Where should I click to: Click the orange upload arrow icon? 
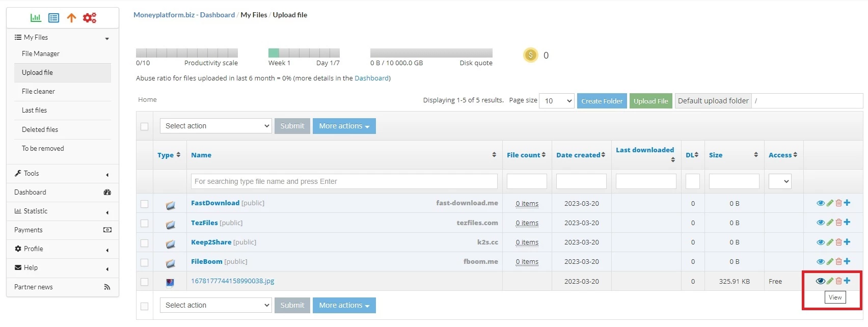coord(71,18)
